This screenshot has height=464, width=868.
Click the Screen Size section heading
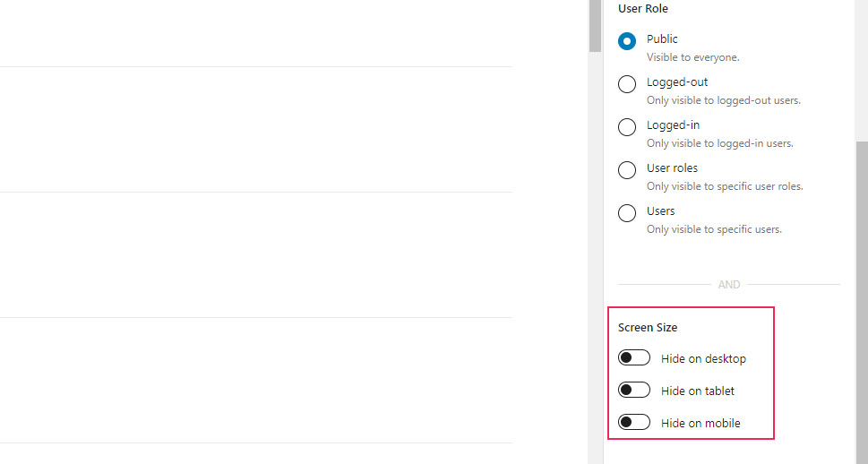[x=648, y=328]
